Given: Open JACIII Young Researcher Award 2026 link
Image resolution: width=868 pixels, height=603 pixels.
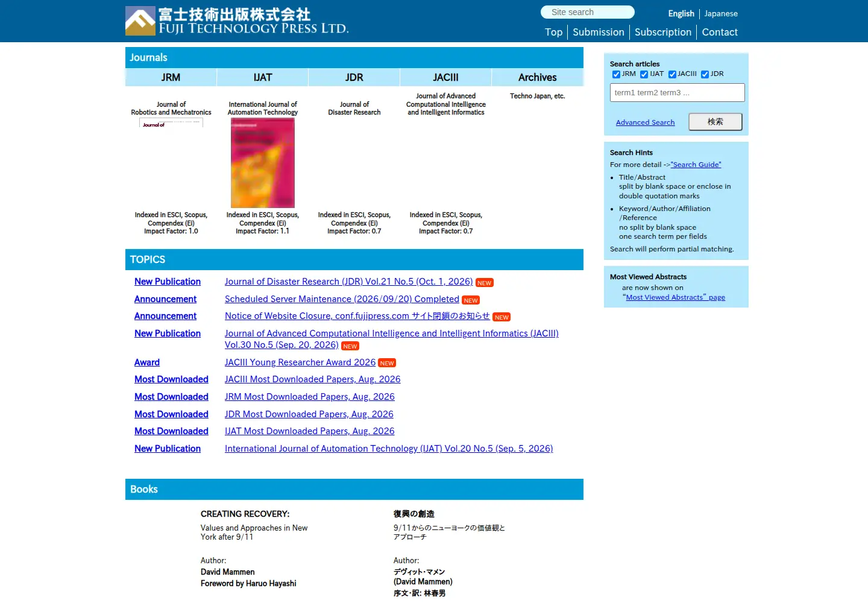Looking at the screenshot, I should [x=300, y=362].
